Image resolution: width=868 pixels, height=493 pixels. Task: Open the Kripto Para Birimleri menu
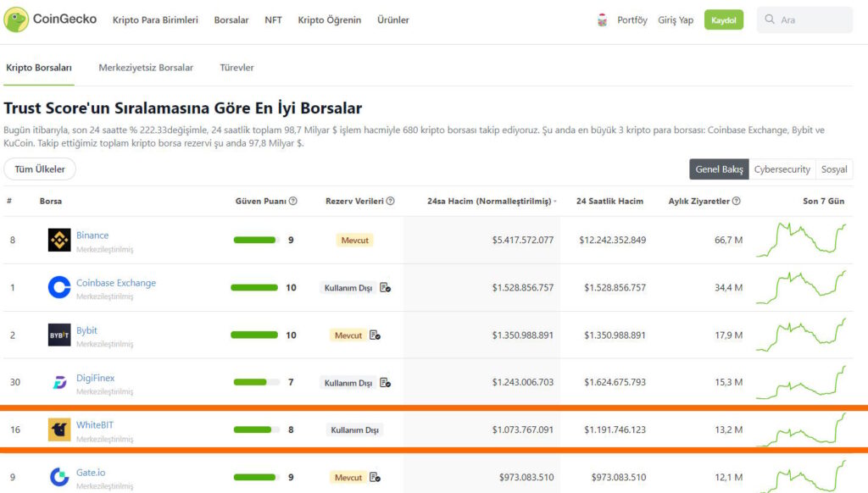(155, 20)
